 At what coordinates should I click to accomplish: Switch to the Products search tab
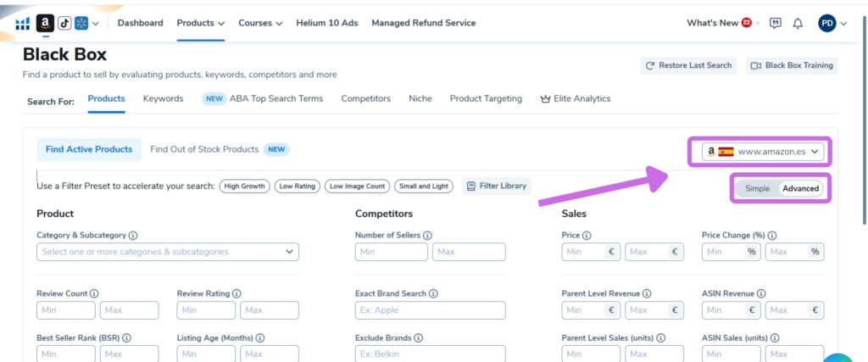coord(106,98)
